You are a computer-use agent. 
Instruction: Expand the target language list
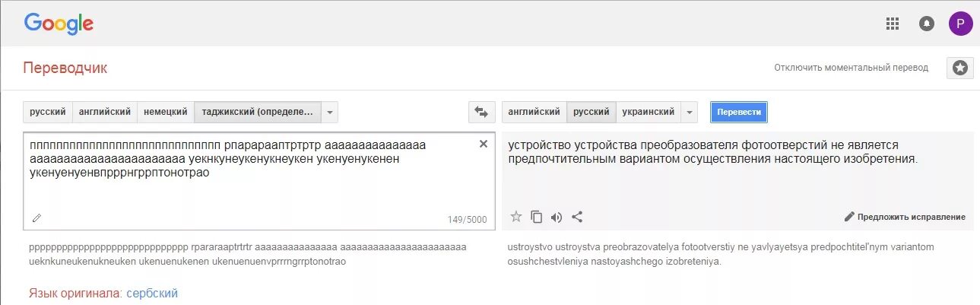[x=690, y=112]
